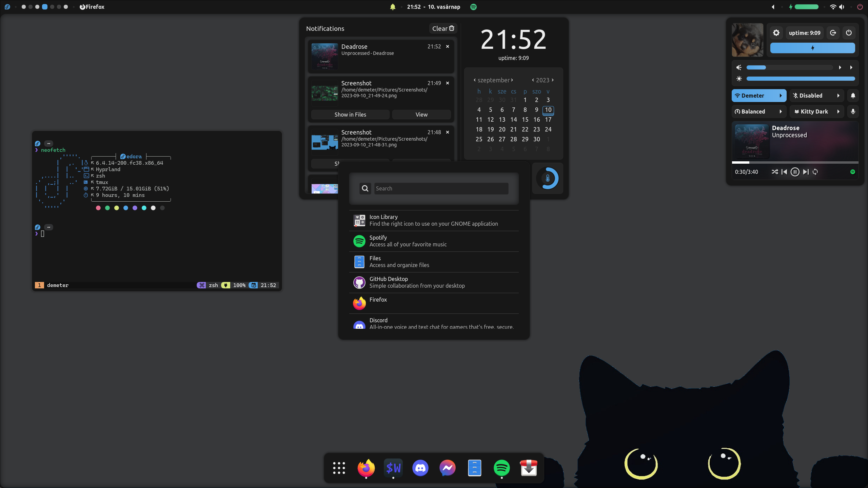Click Firefox in the top menu bar

click(x=92, y=6)
